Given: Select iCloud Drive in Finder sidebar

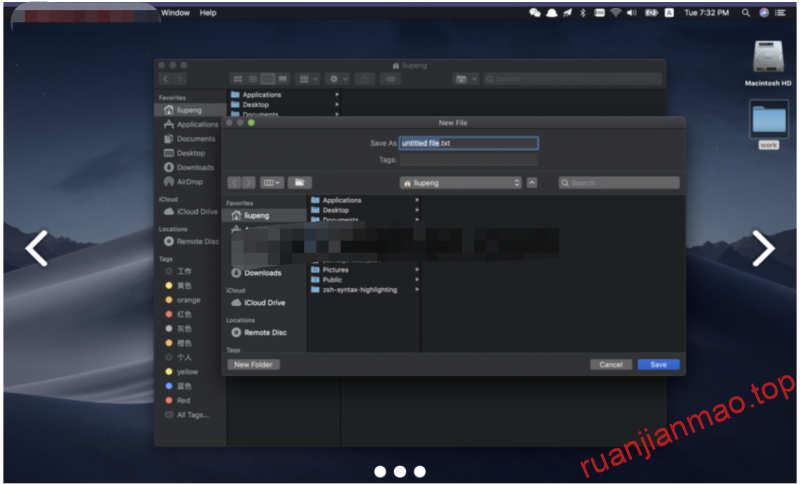Looking at the screenshot, I should [190, 211].
